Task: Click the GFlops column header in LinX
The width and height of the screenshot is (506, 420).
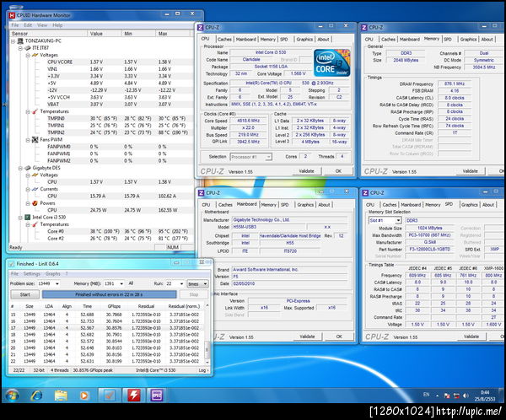Action: (113, 307)
